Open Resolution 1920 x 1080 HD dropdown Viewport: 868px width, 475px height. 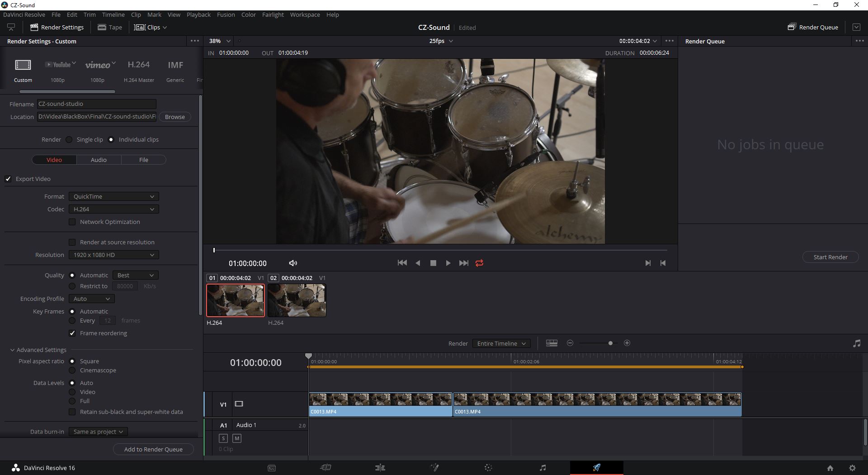click(x=114, y=255)
